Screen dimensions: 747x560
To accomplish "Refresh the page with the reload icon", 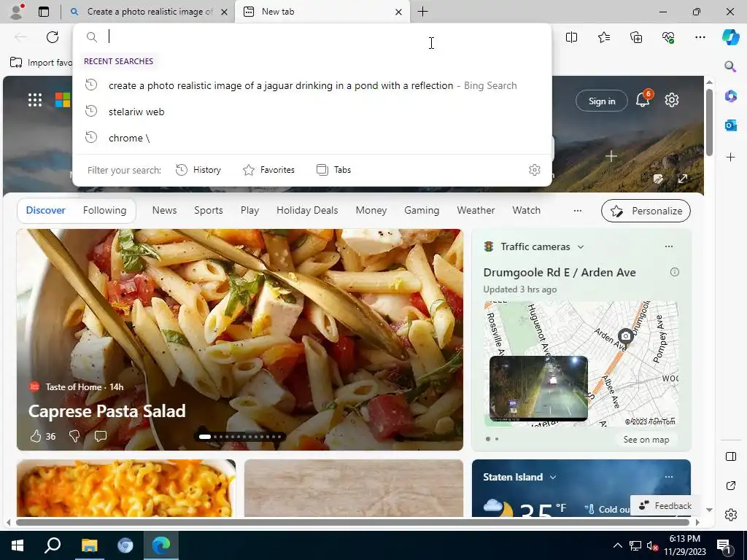I will (x=53, y=37).
